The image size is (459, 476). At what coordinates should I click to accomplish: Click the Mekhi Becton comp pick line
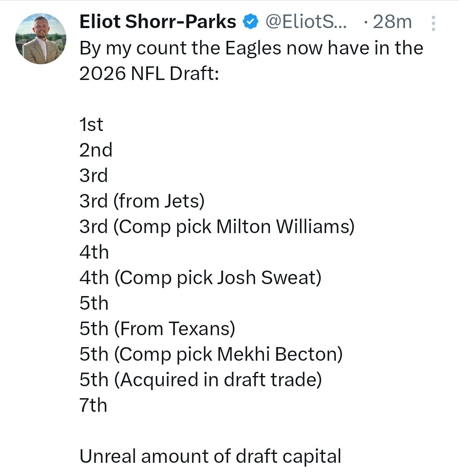coord(211,354)
